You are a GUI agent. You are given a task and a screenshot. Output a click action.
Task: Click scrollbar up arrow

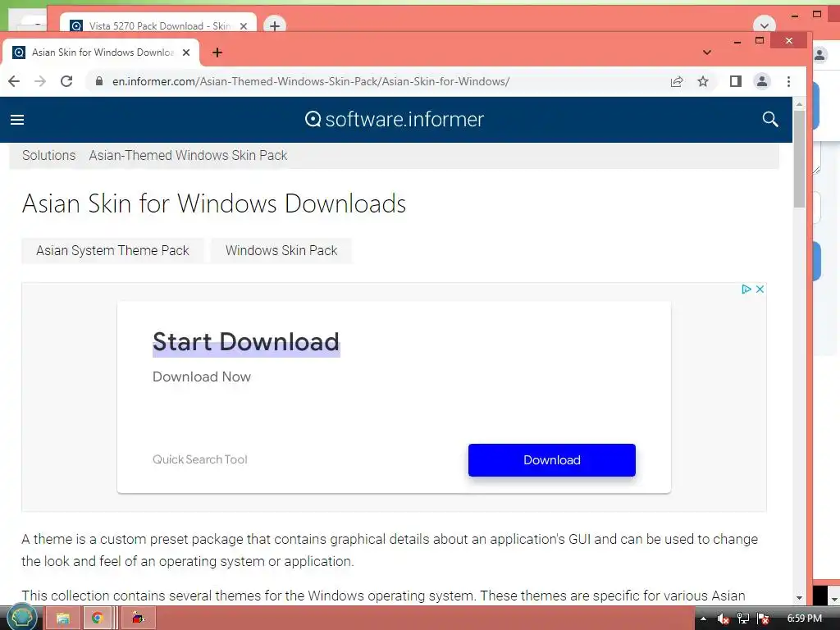(799, 104)
